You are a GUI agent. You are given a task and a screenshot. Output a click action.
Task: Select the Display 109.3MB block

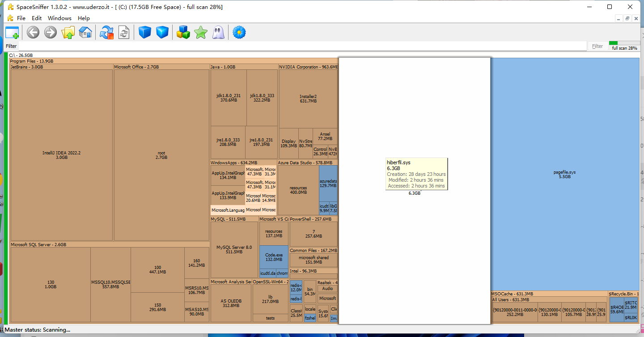click(288, 144)
